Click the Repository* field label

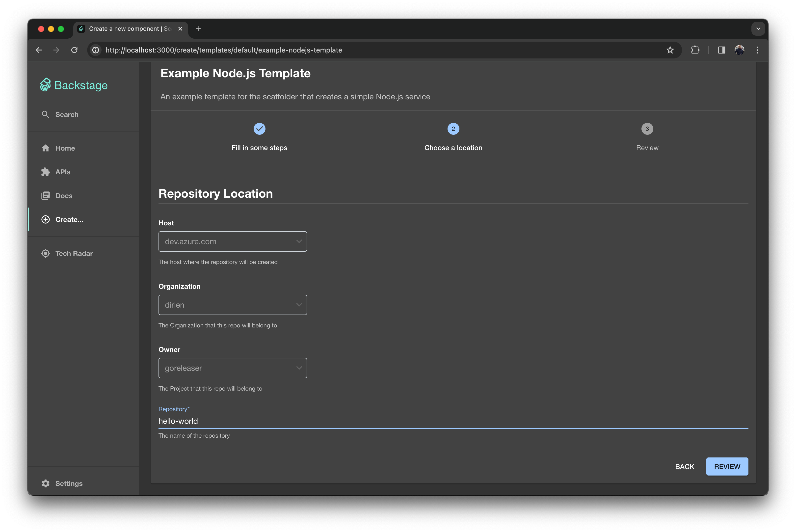[x=174, y=409]
